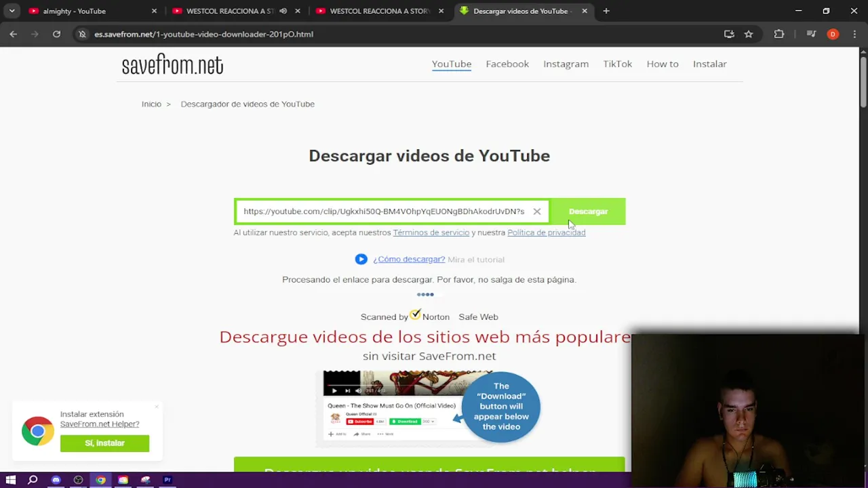Open the Chrome three-dot menu
Screen dimensions: 868x488
(x=854, y=34)
